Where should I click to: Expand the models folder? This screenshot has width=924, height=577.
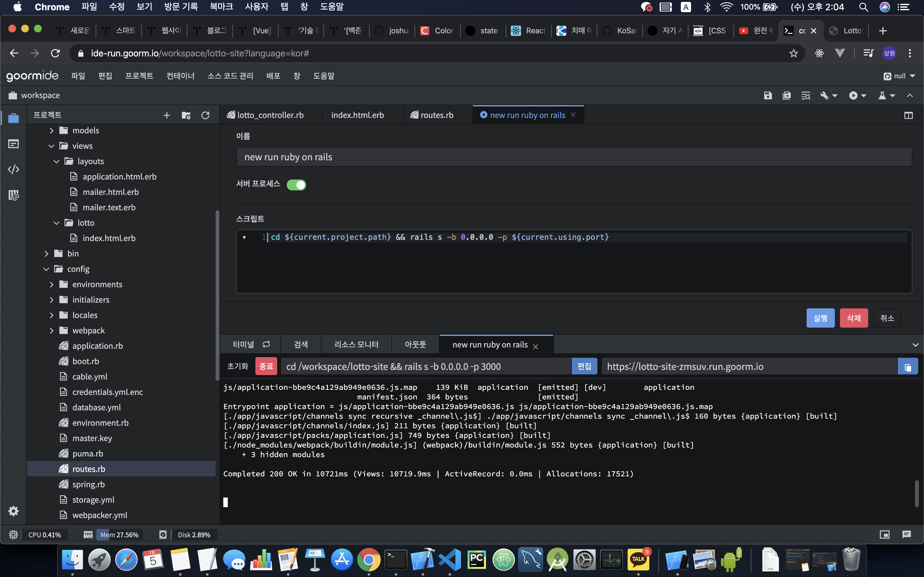[52, 130]
